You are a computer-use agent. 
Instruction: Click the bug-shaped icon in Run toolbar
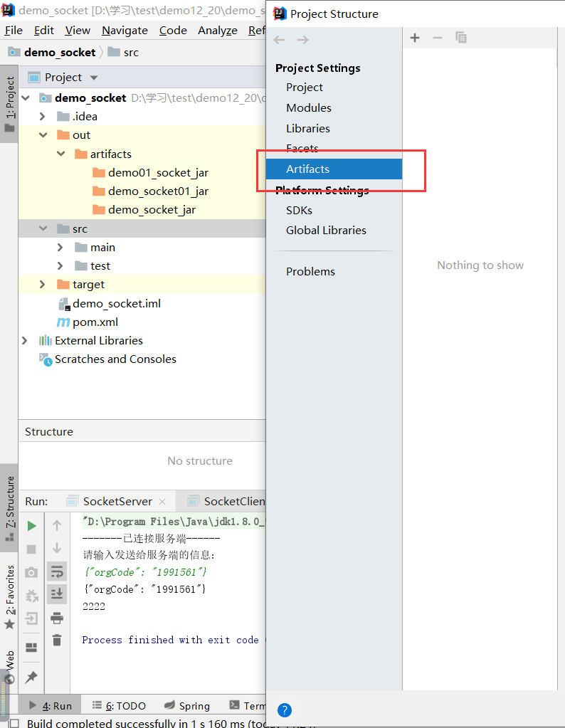tap(31, 595)
